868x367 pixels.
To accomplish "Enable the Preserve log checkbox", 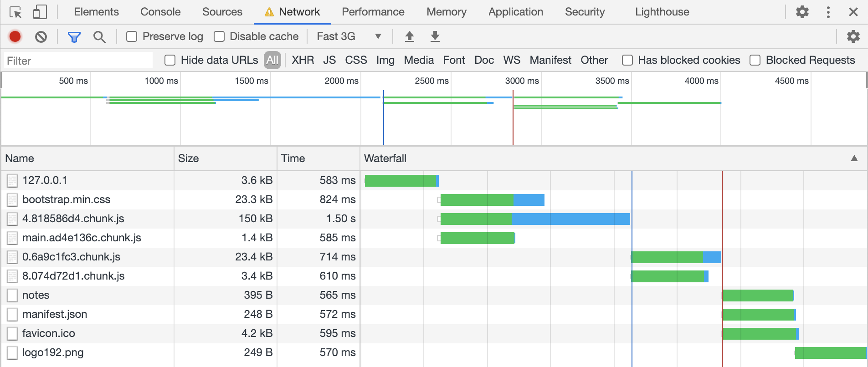I will tap(132, 36).
